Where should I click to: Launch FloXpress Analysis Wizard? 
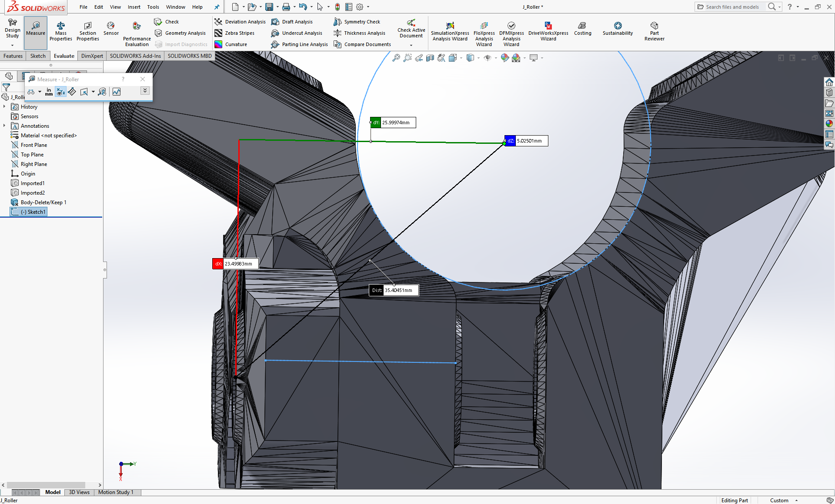(484, 34)
